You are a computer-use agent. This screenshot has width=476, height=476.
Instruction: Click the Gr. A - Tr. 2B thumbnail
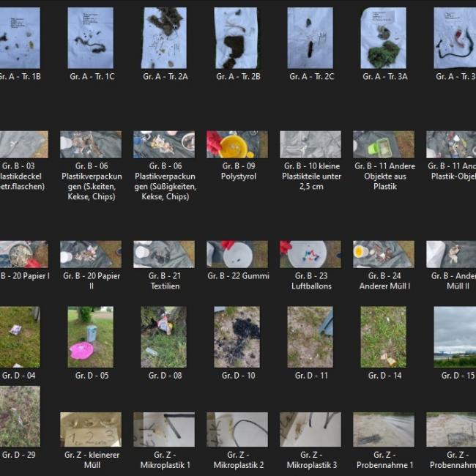pyautogui.click(x=237, y=38)
